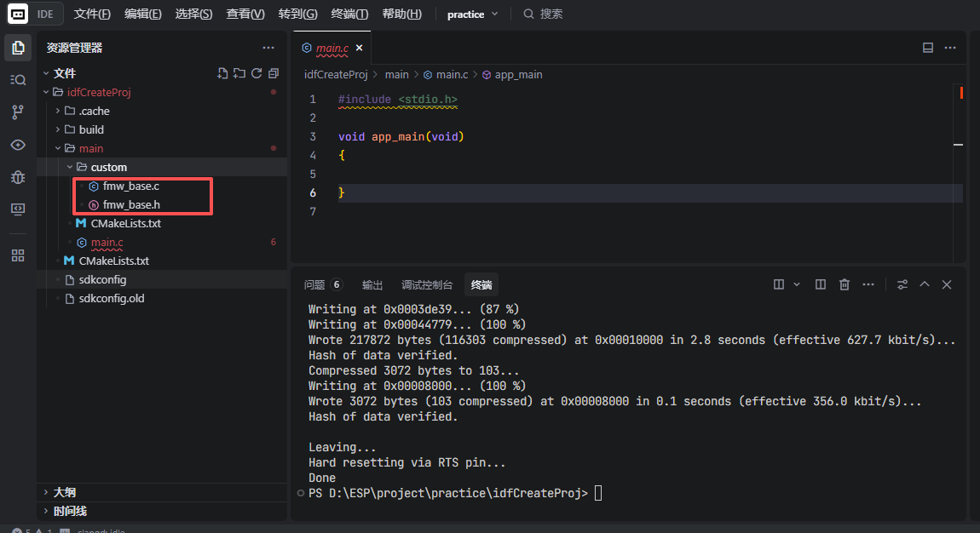Open the root-level CMakeLists.txt file
This screenshot has height=533, width=980.
113,261
